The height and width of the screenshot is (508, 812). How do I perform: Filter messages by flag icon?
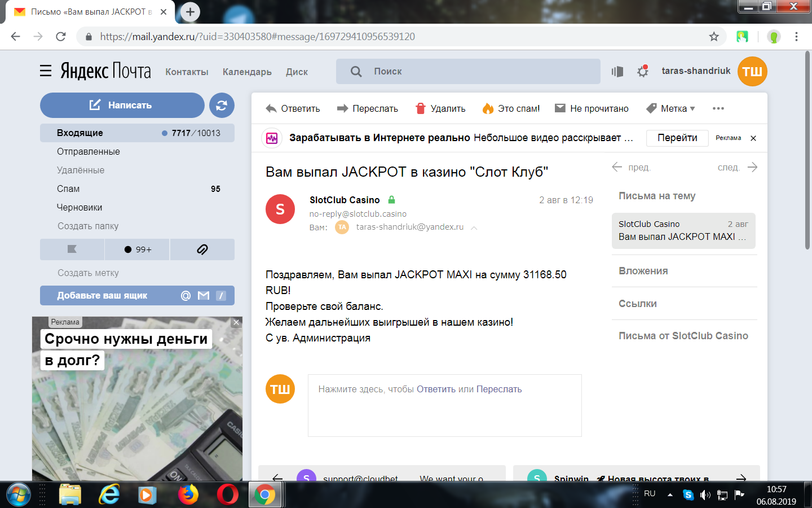[x=72, y=249]
